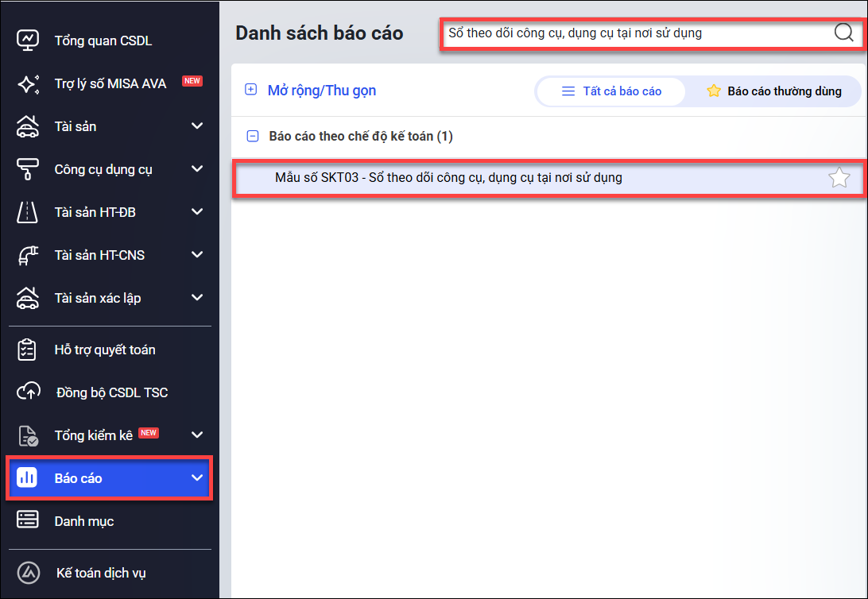Click the magnifier search icon
Image resolution: width=868 pixels, height=599 pixels.
(843, 33)
